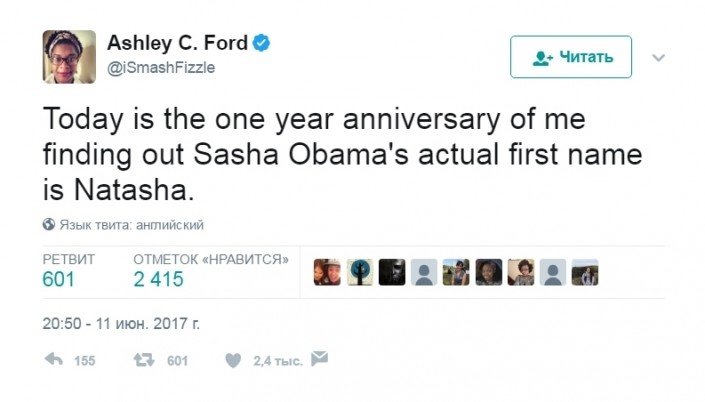Open the last liker avatar in the row
The image size is (705, 402).
(585, 272)
